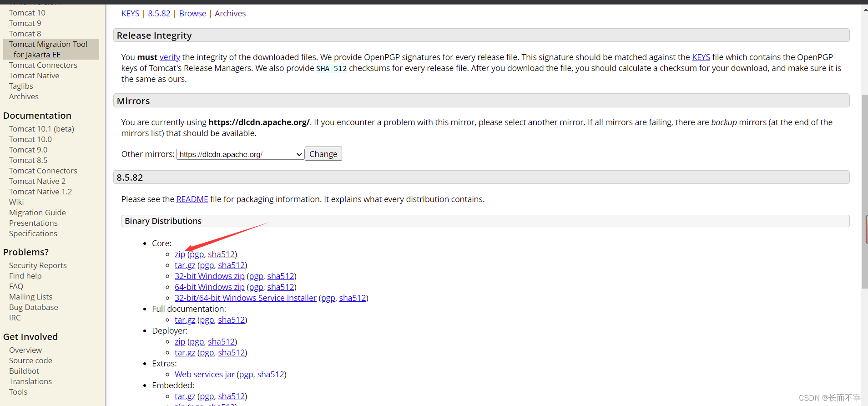Open Tomcat Native 2 documentation
868x406 pixels.
37,181
